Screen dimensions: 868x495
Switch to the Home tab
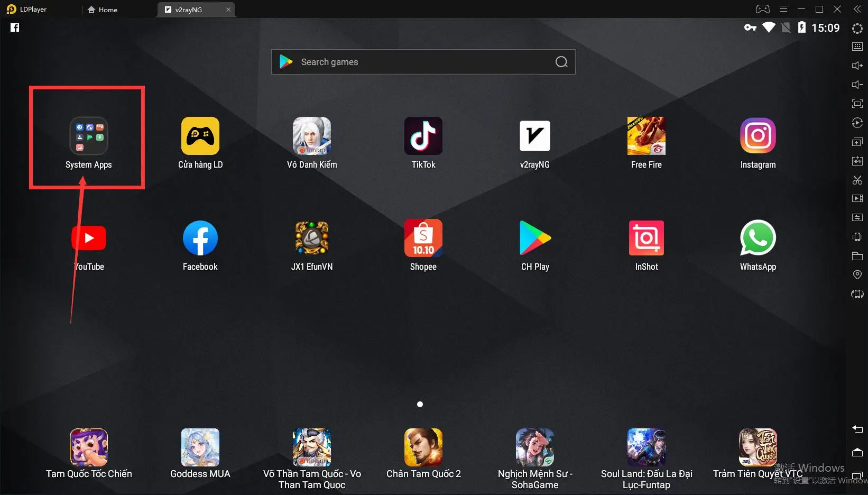103,10
